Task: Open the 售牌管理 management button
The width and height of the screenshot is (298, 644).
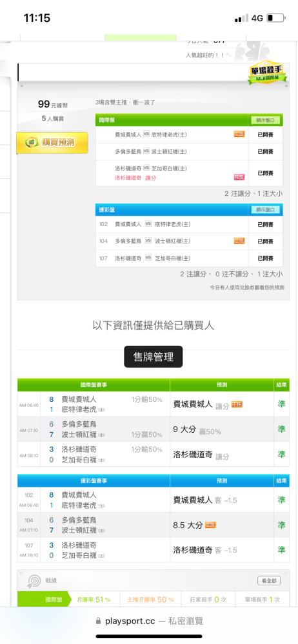Action: point(154,357)
